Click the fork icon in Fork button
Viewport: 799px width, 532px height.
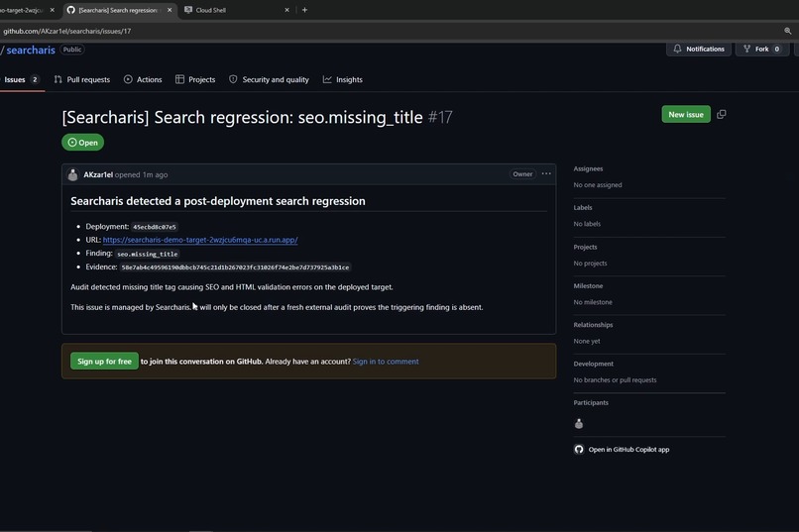coord(746,49)
